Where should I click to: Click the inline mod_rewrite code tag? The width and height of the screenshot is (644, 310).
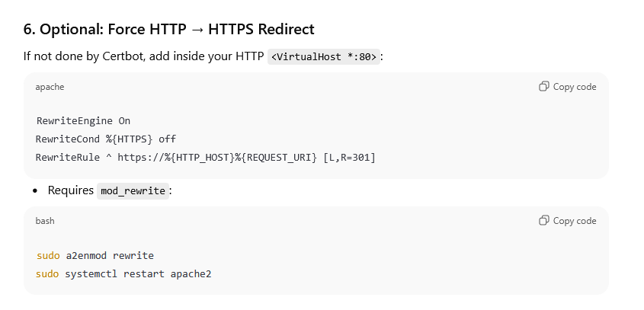tap(133, 190)
